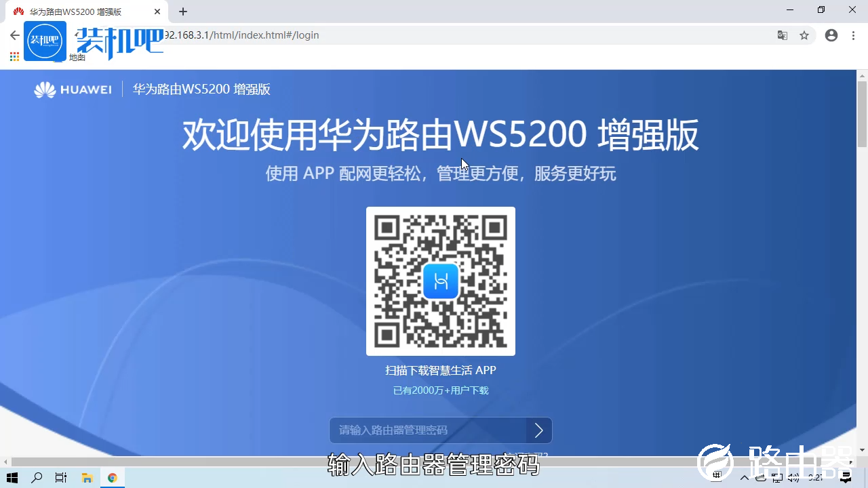The height and width of the screenshot is (488, 868).
Task: Open a new browser tab with plus
Action: pos(183,12)
